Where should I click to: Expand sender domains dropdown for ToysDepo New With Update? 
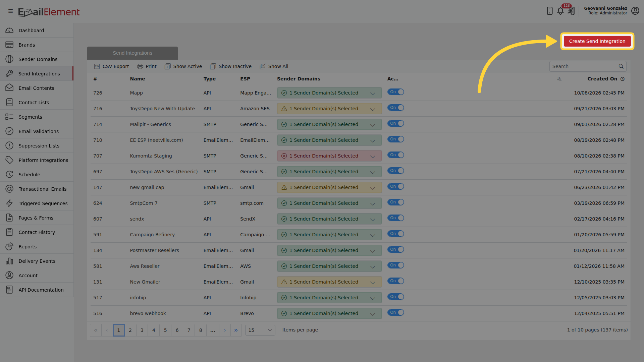[x=329, y=109]
